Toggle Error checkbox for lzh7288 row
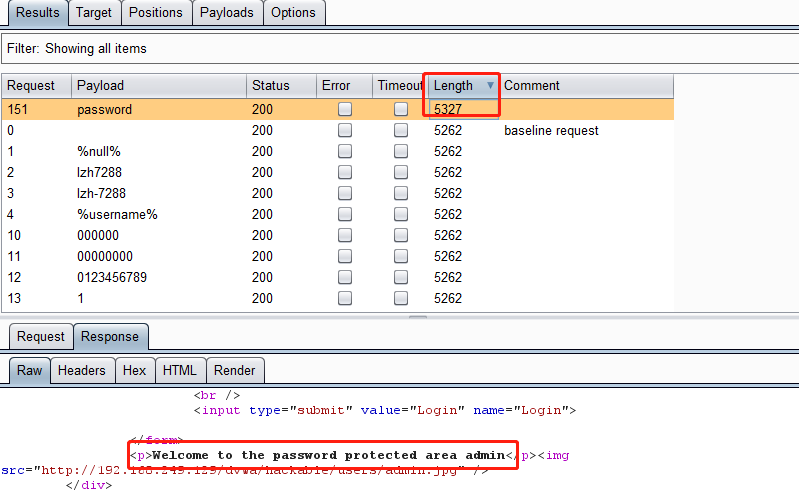The image size is (799, 499). 345,172
